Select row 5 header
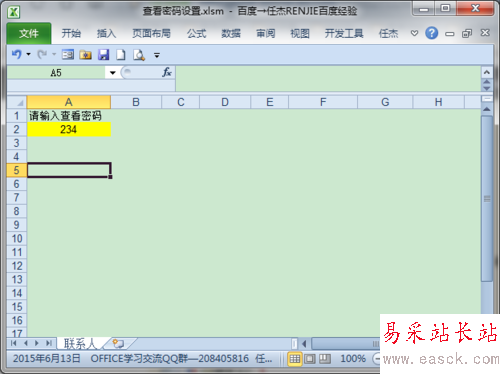 [17, 170]
